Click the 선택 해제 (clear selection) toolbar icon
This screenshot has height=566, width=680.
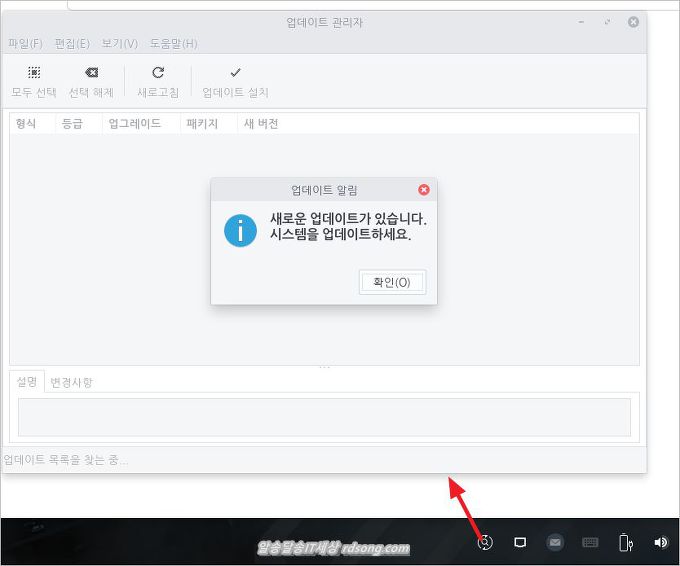pyautogui.click(x=91, y=73)
